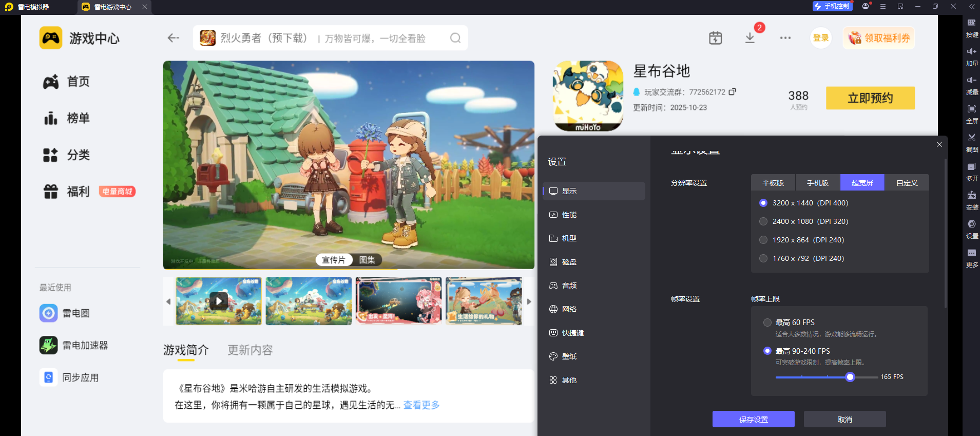This screenshot has width=980, height=436.
Task: Click the 领取福利券 coupon button
Action: [x=879, y=38]
